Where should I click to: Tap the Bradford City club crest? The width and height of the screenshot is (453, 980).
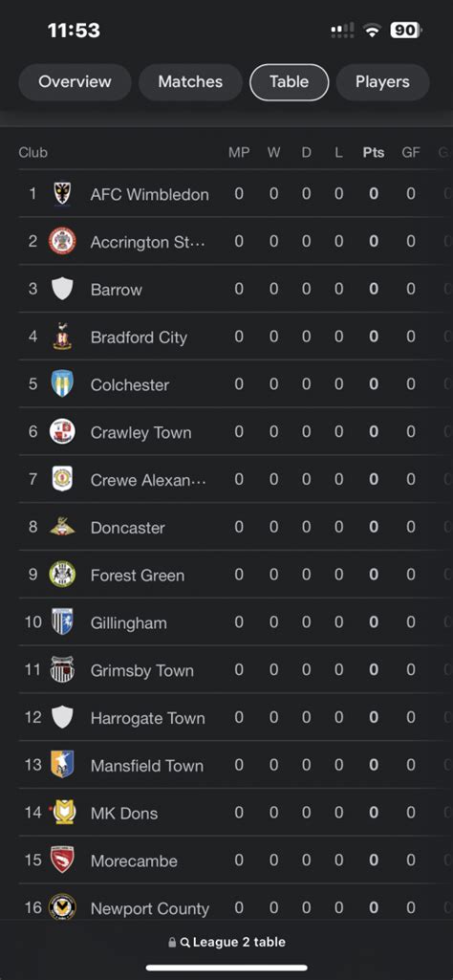pyautogui.click(x=62, y=337)
